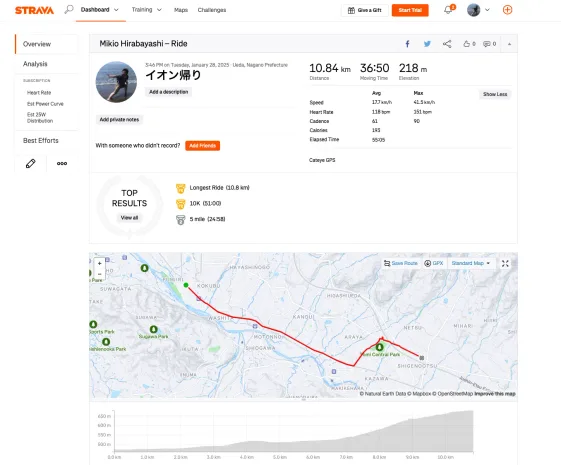Screen dimensions: 561x465
Task: Switch to the Analysis tab
Action: 35,64
